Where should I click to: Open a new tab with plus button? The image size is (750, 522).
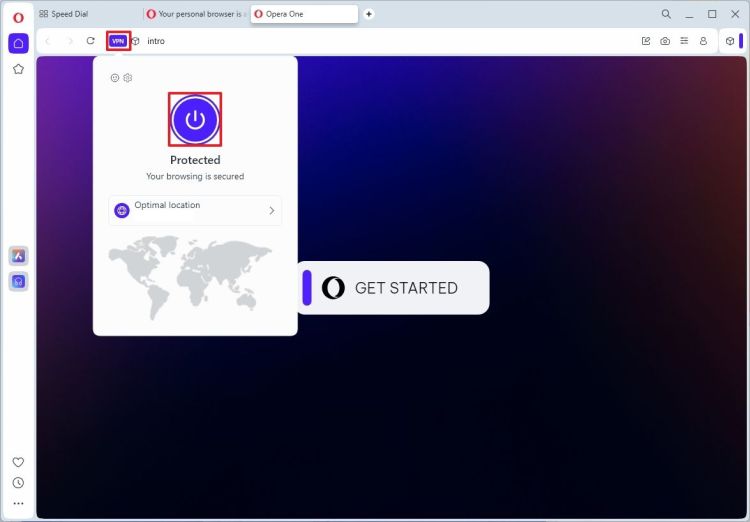369,14
